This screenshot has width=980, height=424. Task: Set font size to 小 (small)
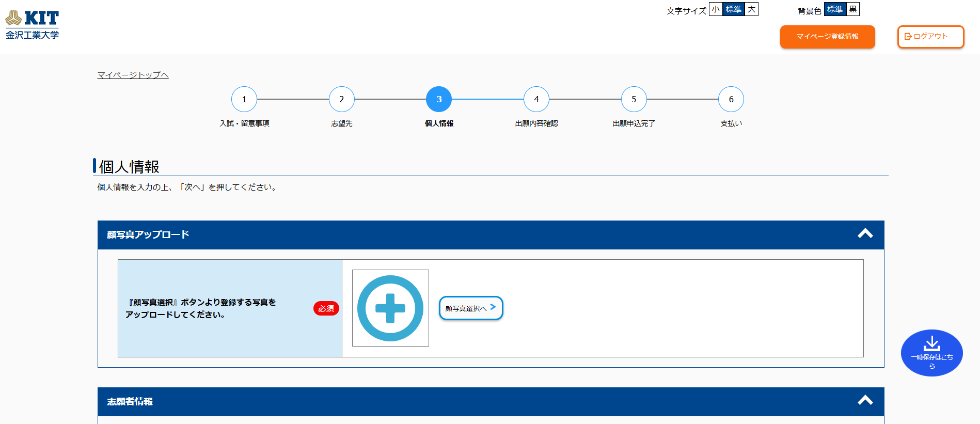coord(716,9)
